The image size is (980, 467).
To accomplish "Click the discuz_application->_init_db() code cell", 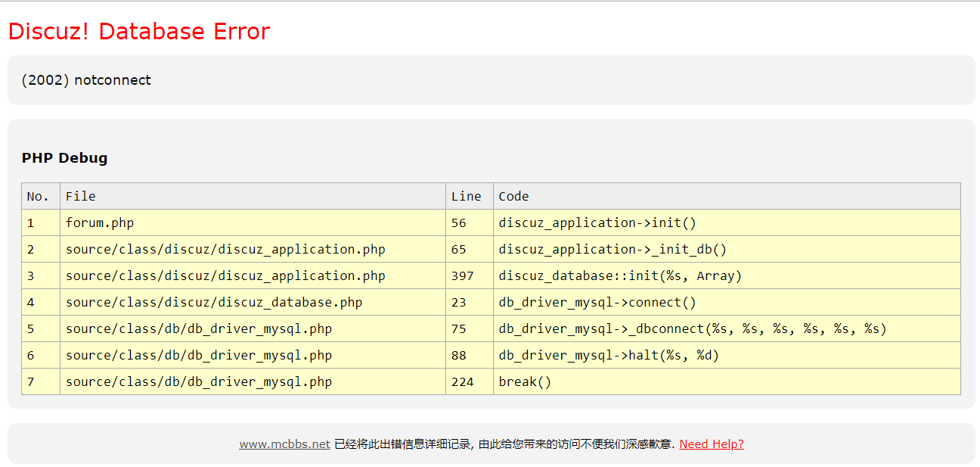I will click(612, 250).
